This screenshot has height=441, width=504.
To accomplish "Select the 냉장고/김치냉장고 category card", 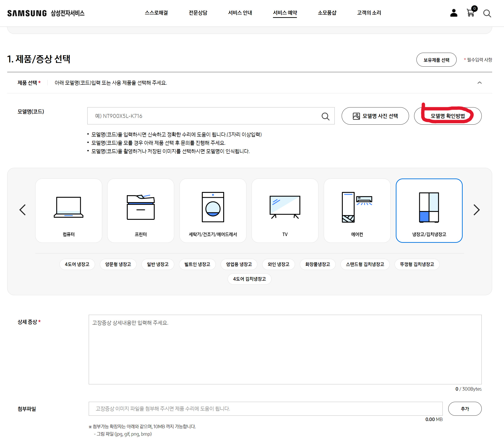I will click(x=429, y=211).
